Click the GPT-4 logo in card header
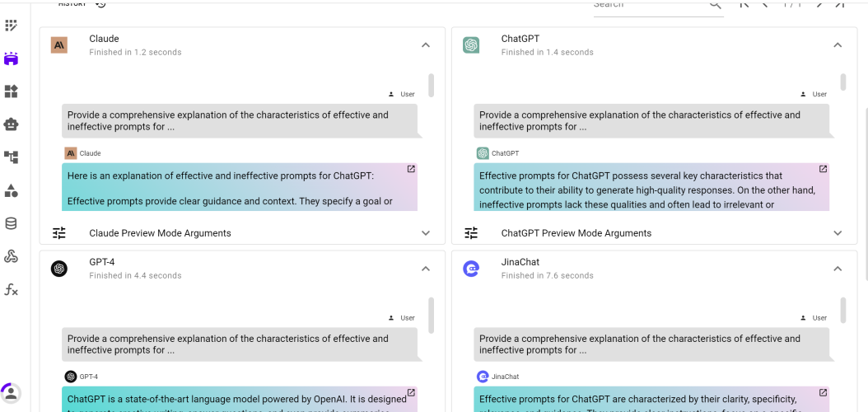The image size is (868, 412). (x=58, y=269)
